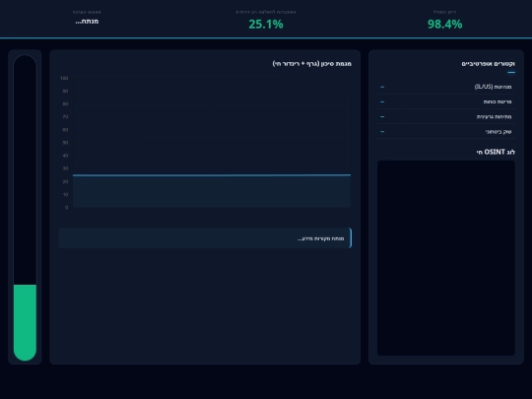The height and width of the screenshot is (399, 532).
Task: Click the 'מנתח מקורות מידע...' status box
Action: pos(205,237)
